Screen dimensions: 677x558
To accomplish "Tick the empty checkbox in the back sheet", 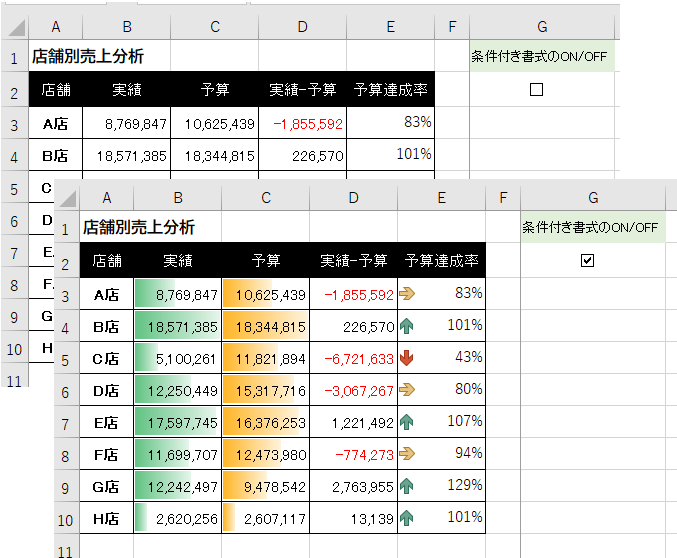I will pos(536,89).
